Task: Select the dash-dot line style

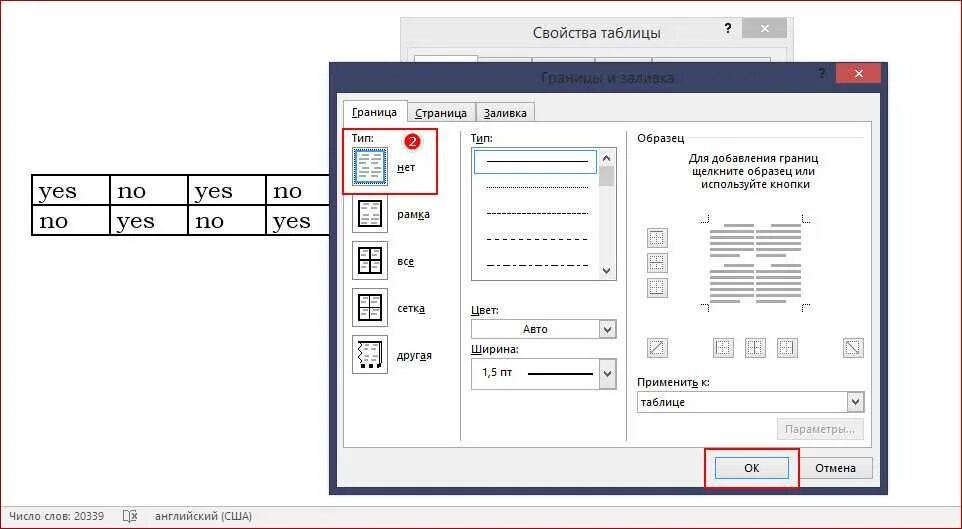Action: pos(536,265)
